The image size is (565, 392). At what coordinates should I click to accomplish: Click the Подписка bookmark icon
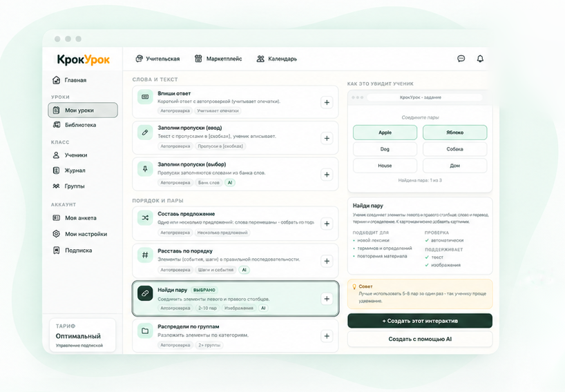tap(56, 250)
